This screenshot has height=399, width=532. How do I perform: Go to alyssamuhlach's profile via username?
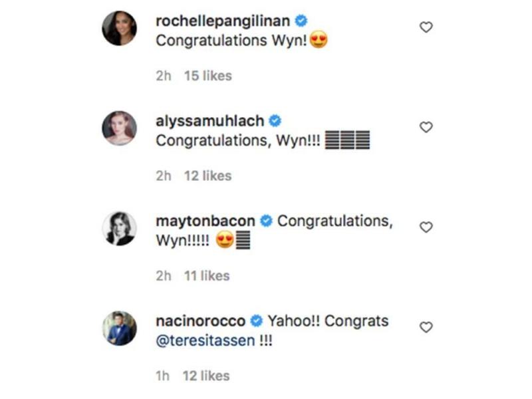[209, 121]
